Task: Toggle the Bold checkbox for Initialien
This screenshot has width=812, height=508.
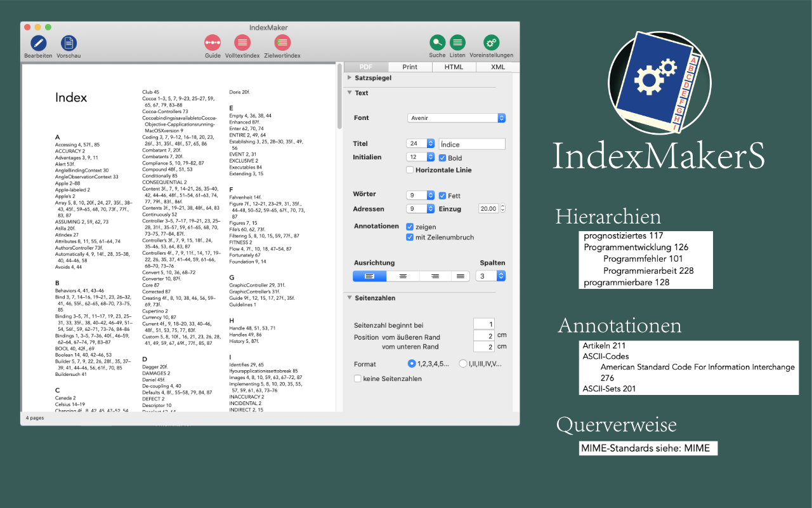Action: coord(443,157)
